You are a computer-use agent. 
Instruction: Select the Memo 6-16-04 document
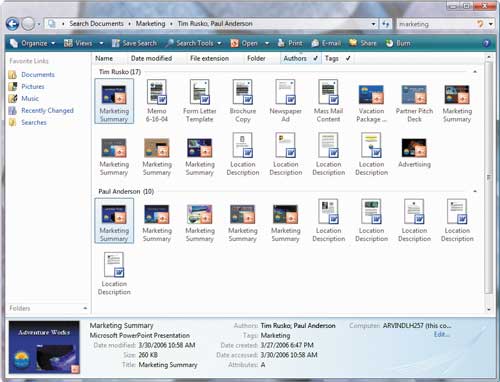(x=157, y=101)
